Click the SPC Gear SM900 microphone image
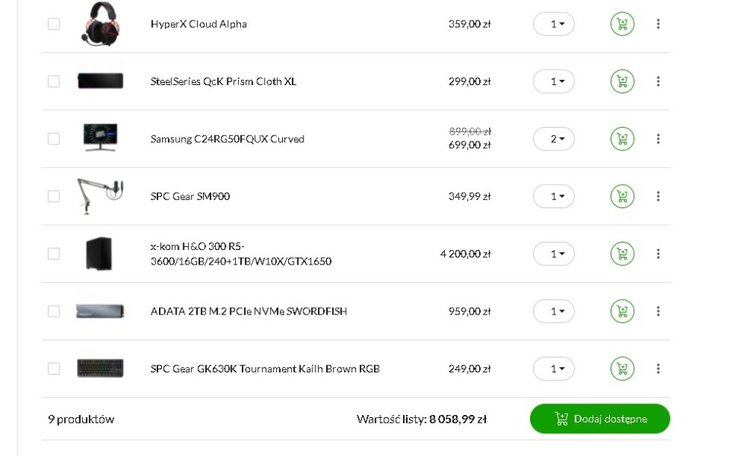 [100, 196]
